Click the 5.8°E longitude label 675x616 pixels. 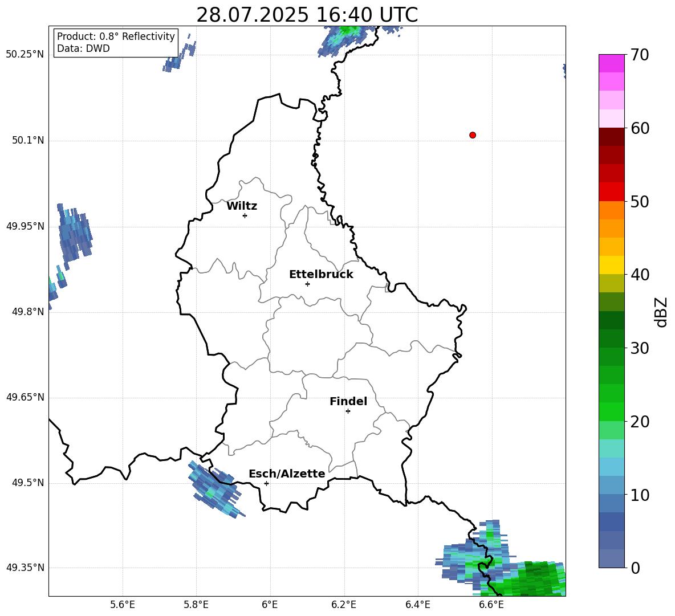196,605
